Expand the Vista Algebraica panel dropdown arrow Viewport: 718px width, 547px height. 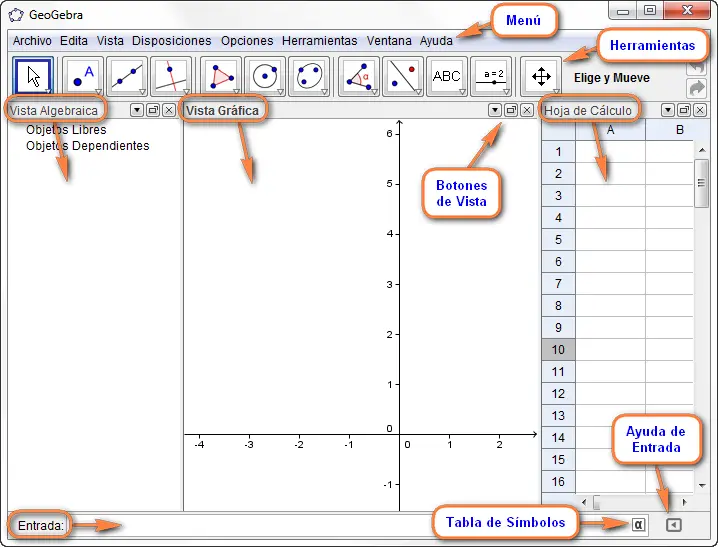(x=137, y=110)
